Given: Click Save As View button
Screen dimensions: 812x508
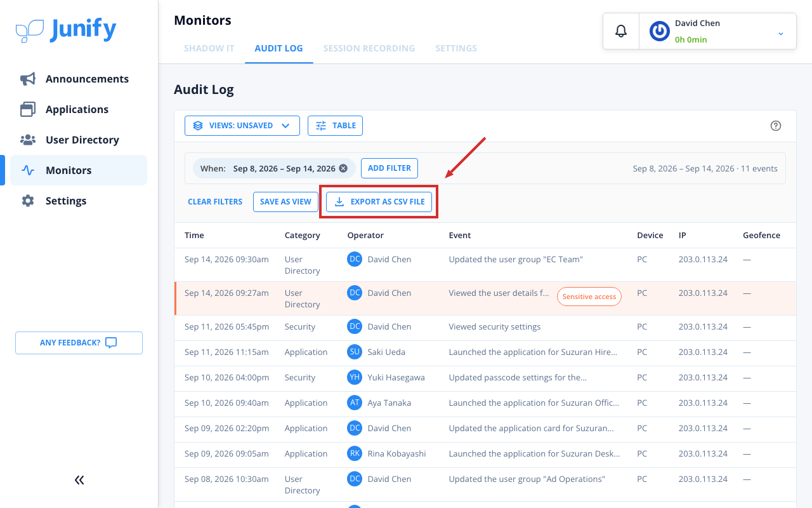Looking at the screenshot, I should pos(285,202).
